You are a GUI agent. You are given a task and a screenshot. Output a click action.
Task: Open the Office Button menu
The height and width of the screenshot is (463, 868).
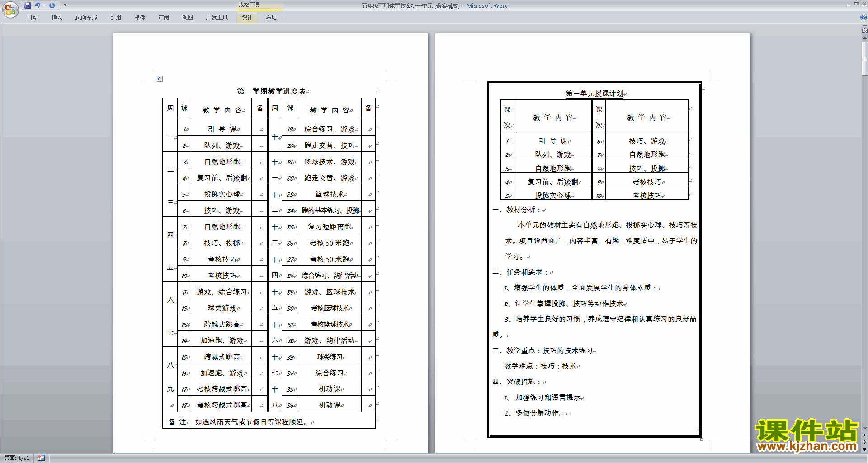click(x=10, y=9)
